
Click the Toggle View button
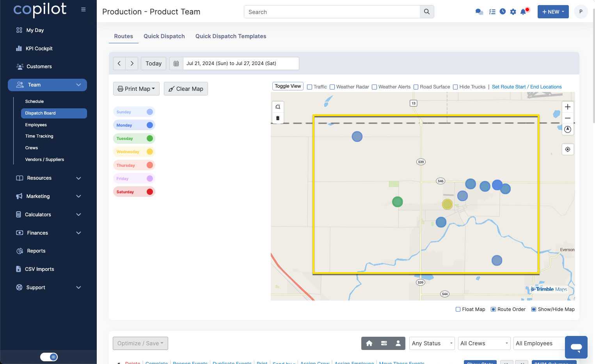click(x=288, y=86)
